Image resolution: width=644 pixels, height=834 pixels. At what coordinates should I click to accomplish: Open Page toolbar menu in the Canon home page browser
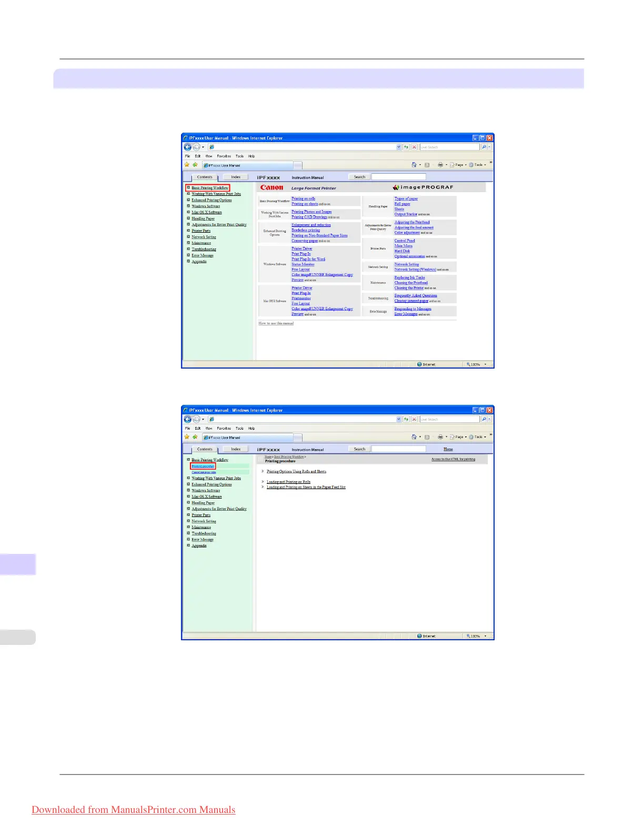click(457, 165)
